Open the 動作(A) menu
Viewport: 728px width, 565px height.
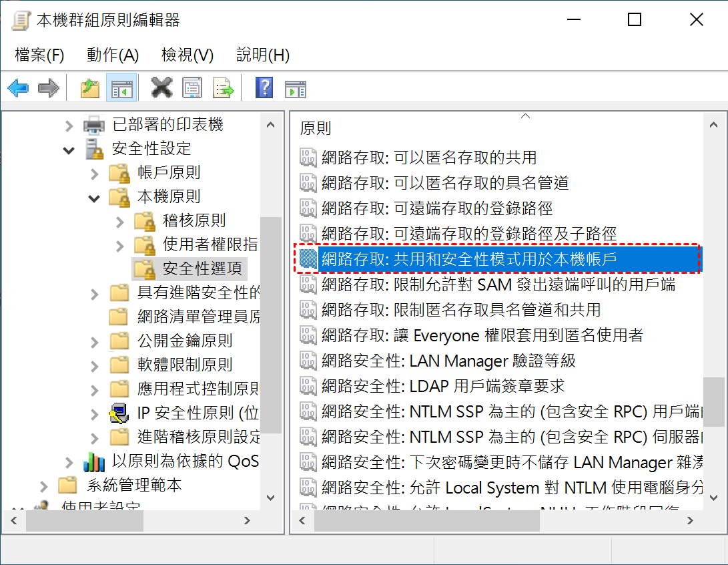[113, 55]
